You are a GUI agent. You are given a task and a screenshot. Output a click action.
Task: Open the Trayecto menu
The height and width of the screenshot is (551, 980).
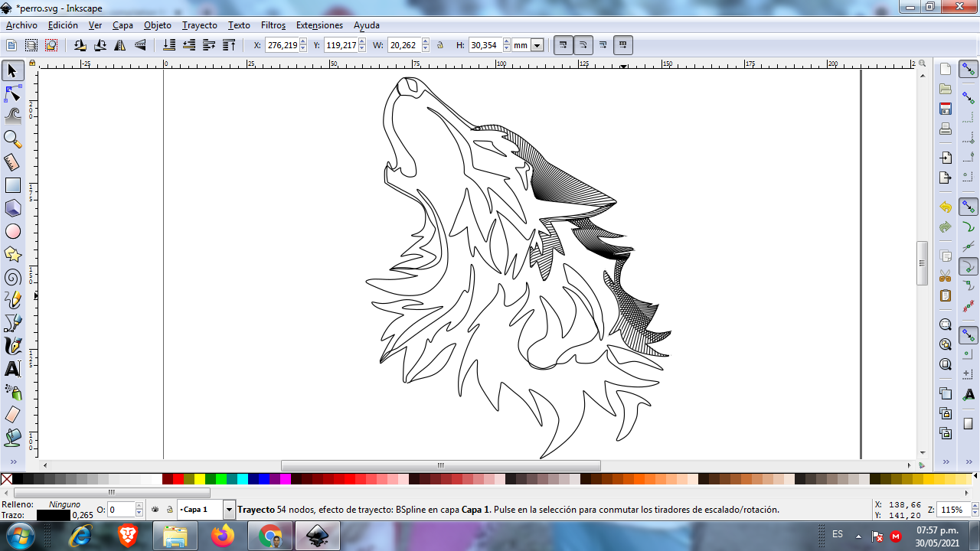200,25
